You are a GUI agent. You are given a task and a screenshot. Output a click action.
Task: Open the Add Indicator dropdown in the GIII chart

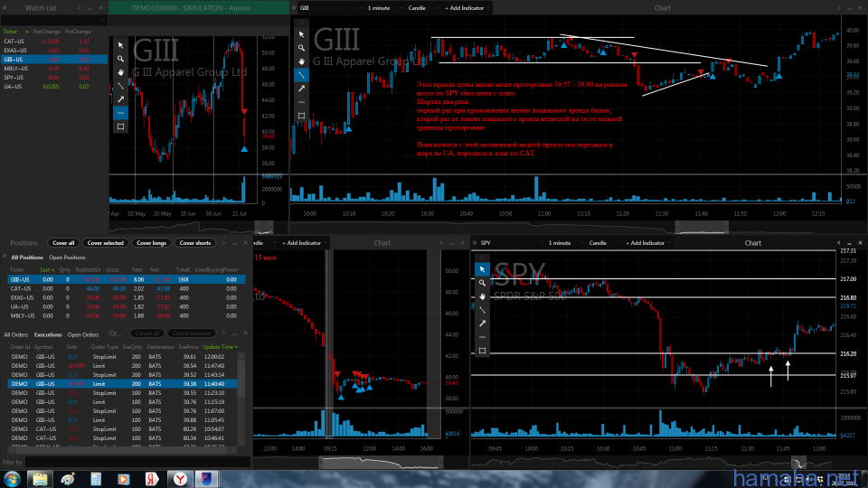[467, 8]
